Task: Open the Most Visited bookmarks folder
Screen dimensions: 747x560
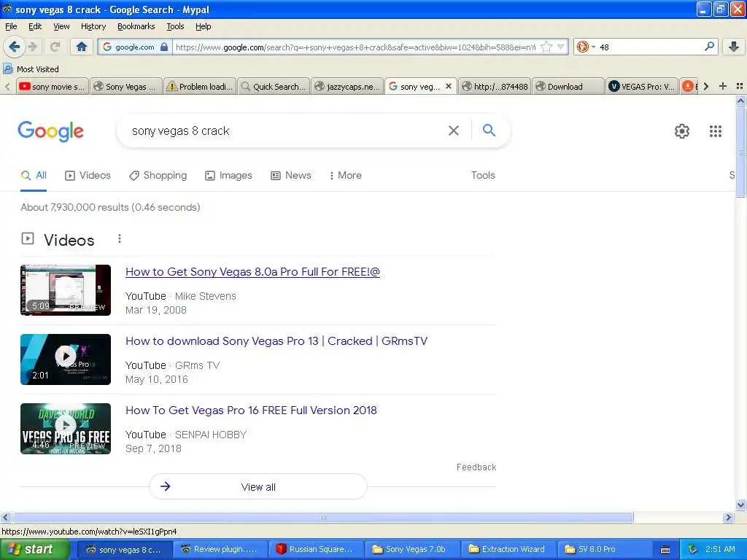Action: pyautogui.click(x=31, y=69)
